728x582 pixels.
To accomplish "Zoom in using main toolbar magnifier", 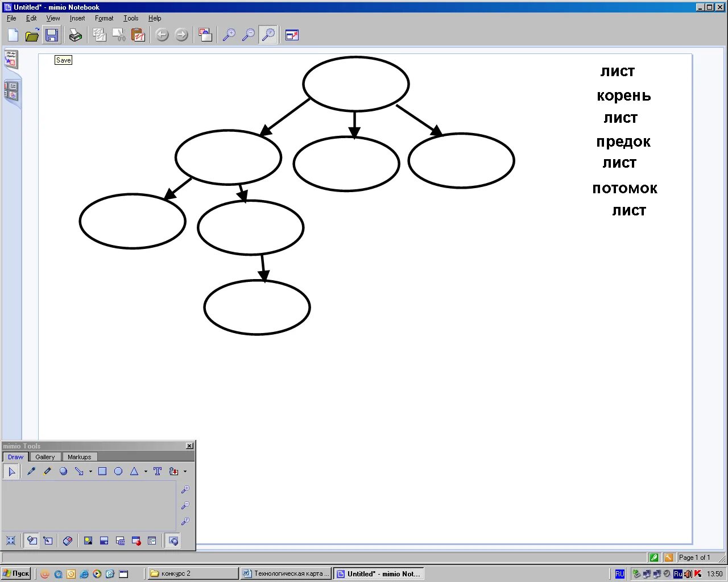I will (x=229, y=35).
